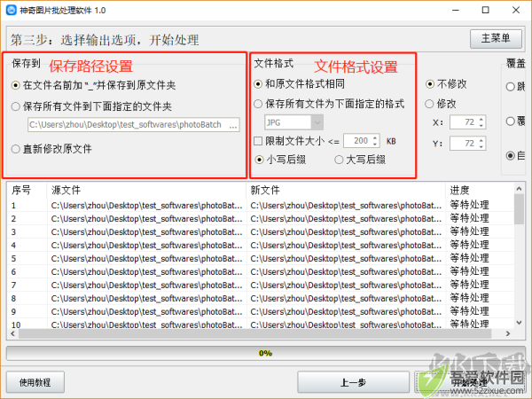Select new file path in row 9
This screenshot has height=399, width=532.
pos(346,311)
